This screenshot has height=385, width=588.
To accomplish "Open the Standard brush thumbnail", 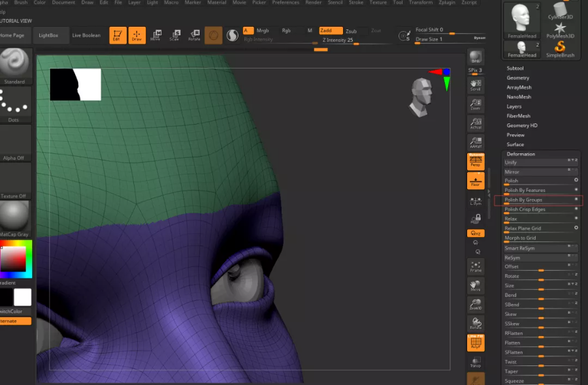I will click(x=15, y=66).
